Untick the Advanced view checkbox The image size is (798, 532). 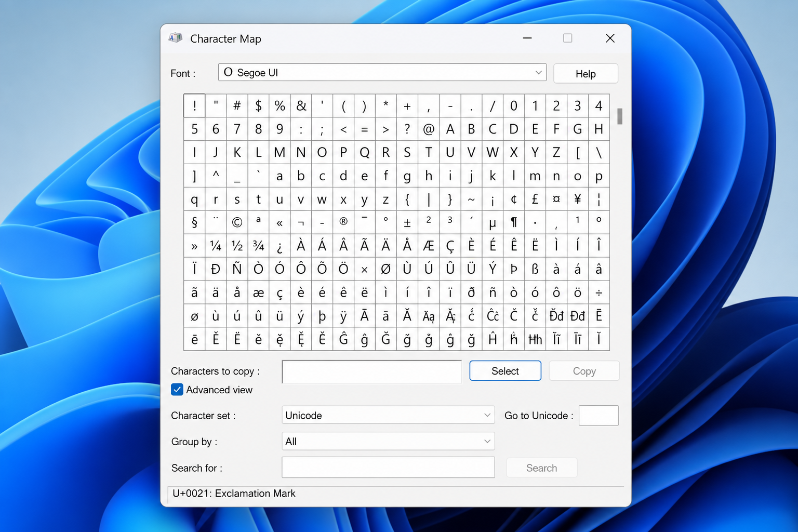click(x=177, y=390)
